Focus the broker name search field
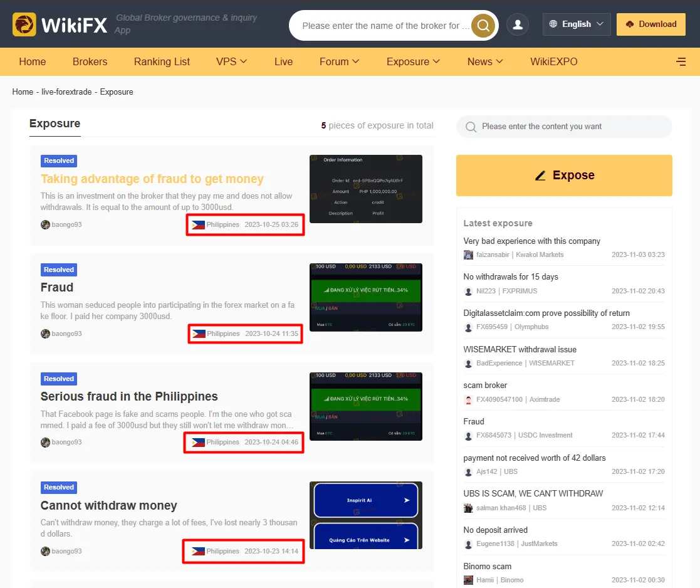This screenshot has height=588, width=700. (x=385, y=26)
